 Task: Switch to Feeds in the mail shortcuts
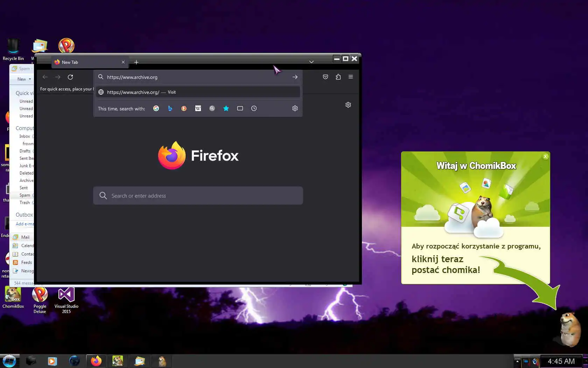(23, 263)
